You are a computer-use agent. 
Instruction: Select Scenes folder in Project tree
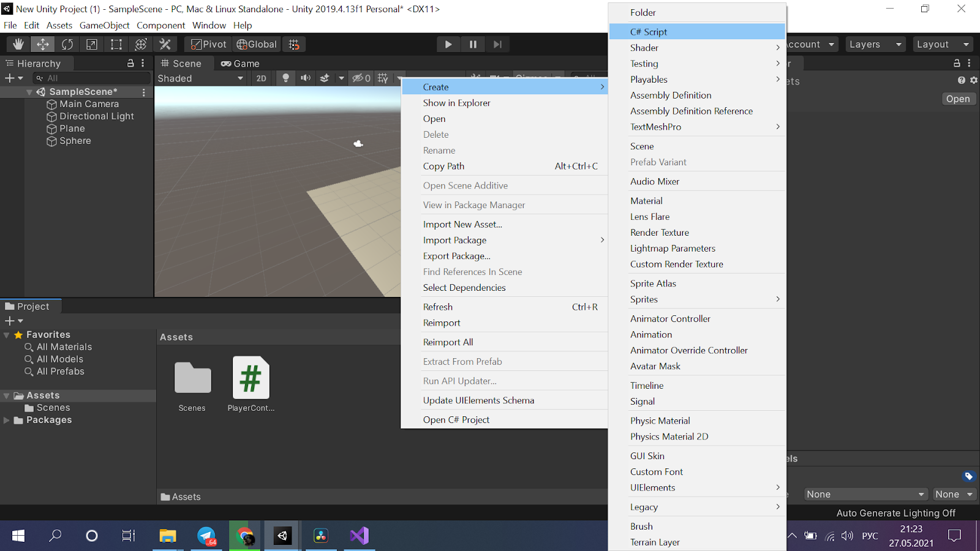click(53, 408)
